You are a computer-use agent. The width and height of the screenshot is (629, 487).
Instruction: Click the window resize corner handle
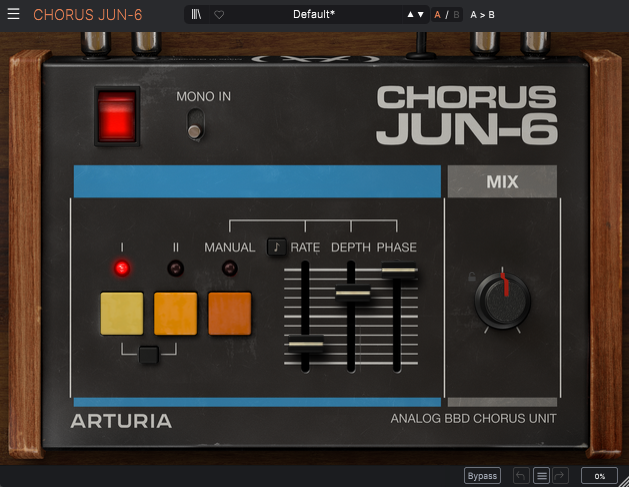[623, 481]
